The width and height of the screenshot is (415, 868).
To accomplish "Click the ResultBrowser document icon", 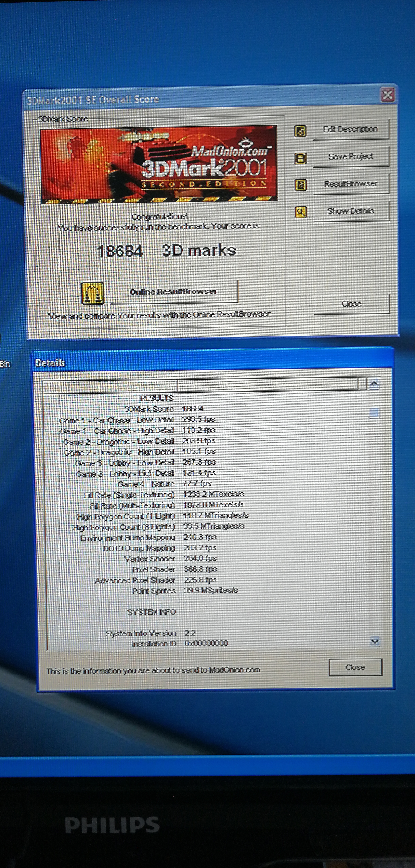I will (x=300, y=185).
